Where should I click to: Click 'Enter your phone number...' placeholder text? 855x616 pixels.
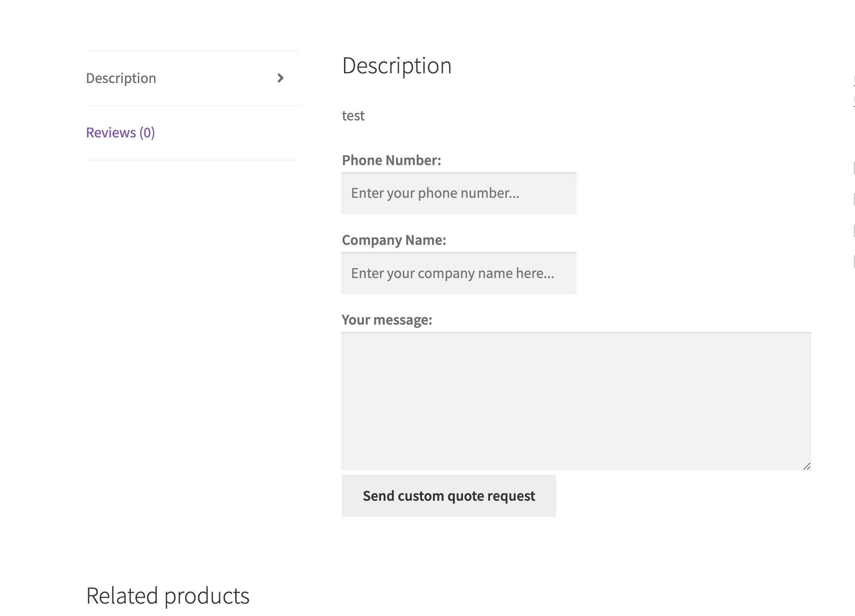coord(435,193)
